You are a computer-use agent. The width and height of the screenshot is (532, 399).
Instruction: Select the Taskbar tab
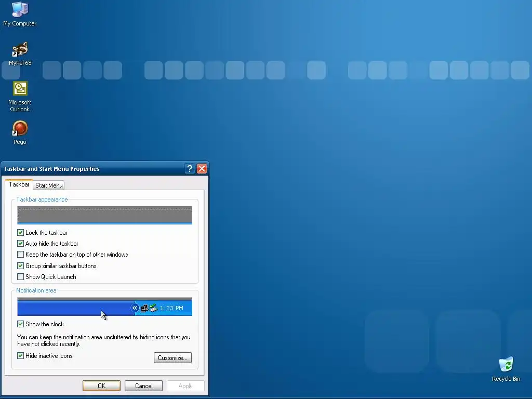(19, 184)
